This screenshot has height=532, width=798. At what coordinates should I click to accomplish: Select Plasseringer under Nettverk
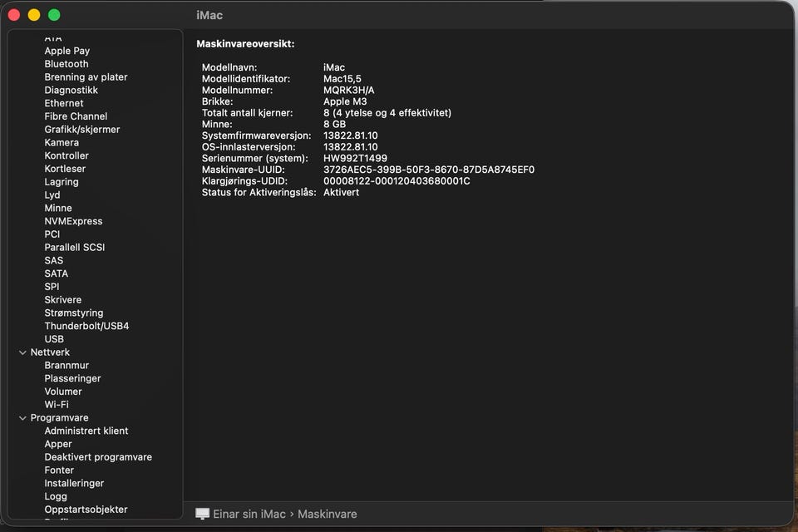[x=72, y=378]
